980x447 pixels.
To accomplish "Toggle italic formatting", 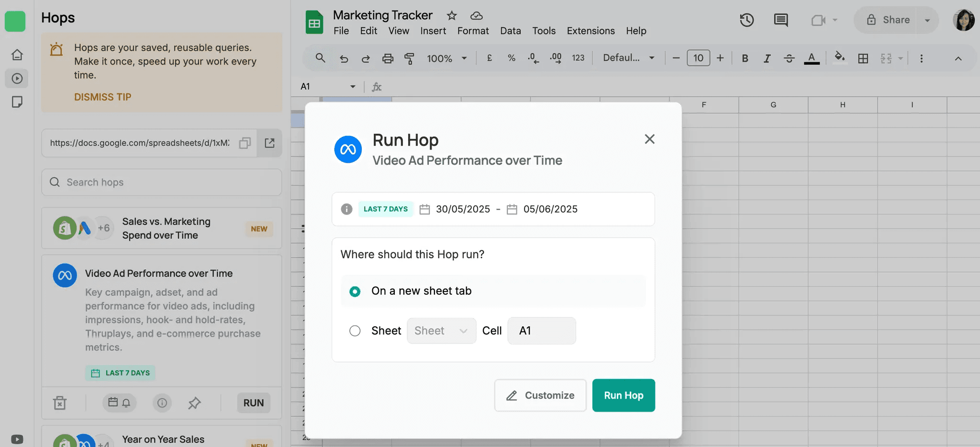I will click(x=767, y=58).
